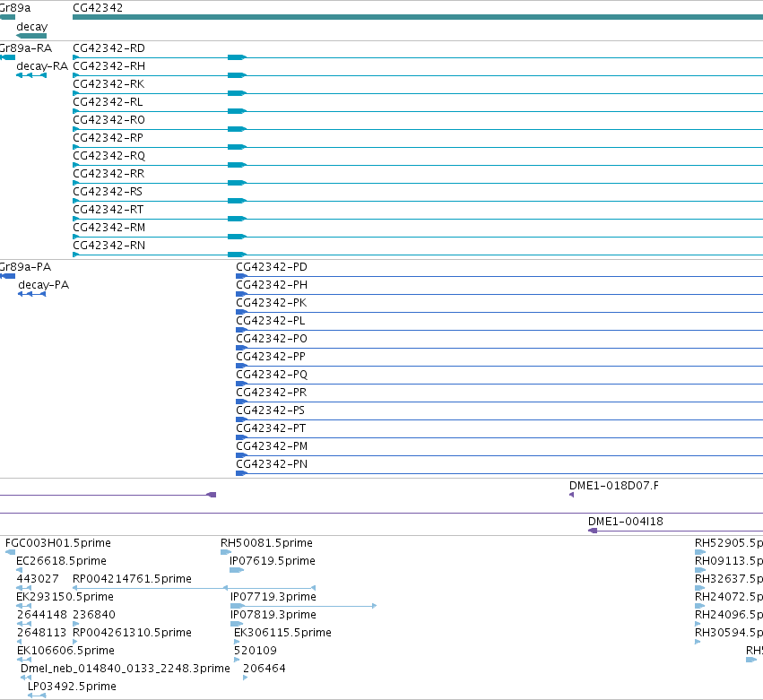Viewport: 763px width, 700px height.
Task: Click the 2648113 feature label
Action: (x=41, y=633)
